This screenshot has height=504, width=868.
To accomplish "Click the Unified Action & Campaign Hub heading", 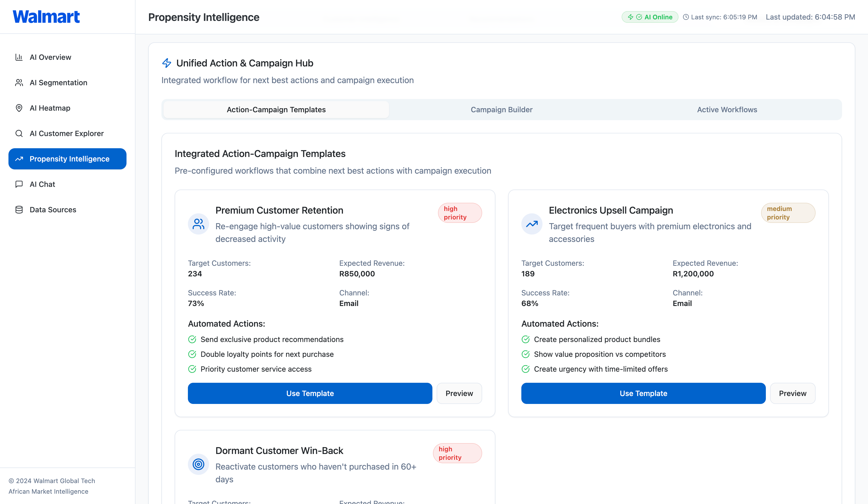I will [245, 63].
